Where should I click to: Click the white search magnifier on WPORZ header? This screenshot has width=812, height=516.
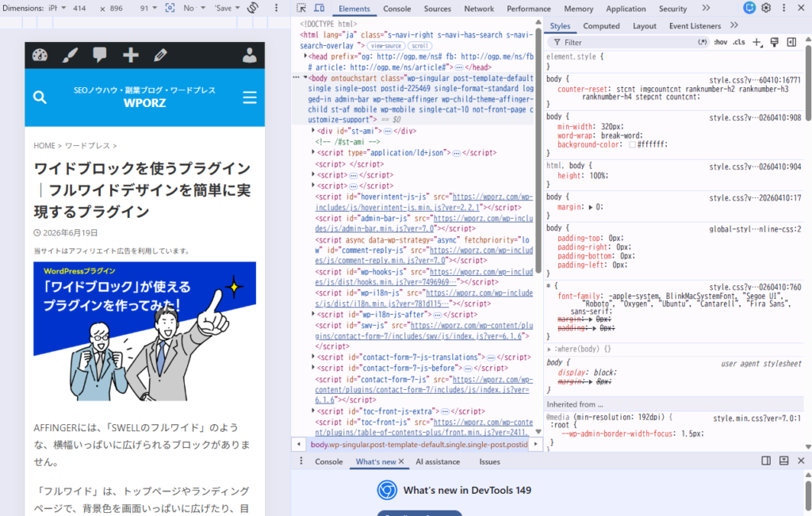tap(40, 97)
